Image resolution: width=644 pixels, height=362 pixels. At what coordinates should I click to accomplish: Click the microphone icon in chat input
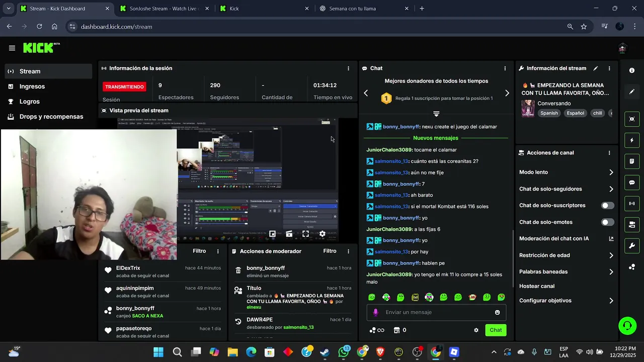[x=375, y=312]
